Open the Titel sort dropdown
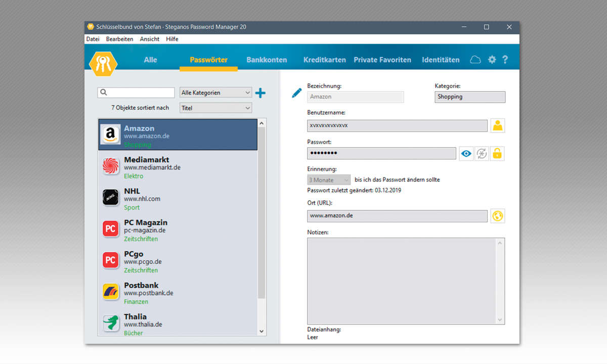 216,108
